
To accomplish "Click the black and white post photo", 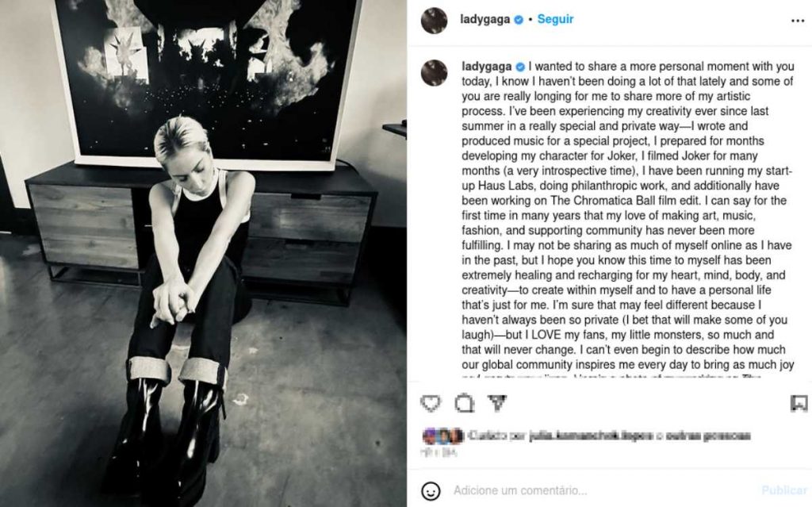I will click(x=203, y=254).
